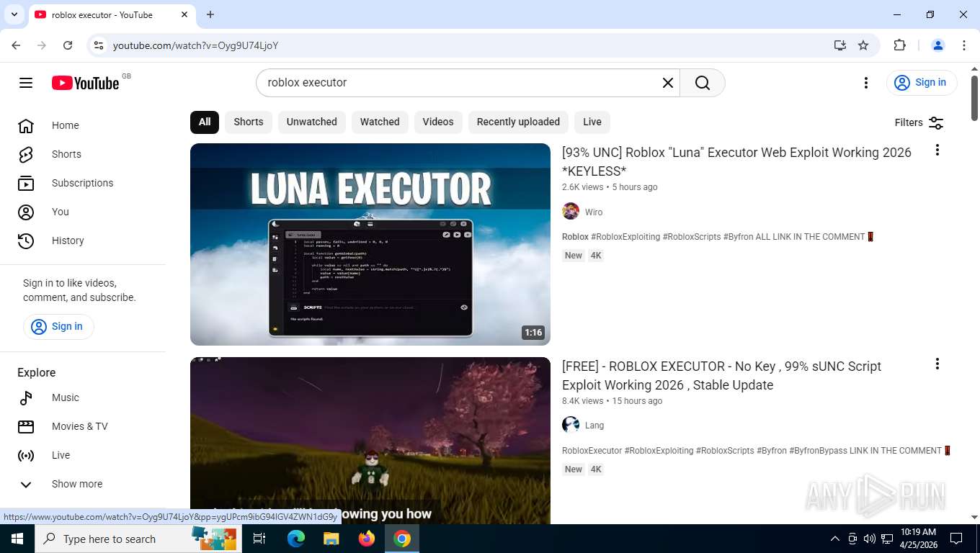980x553 pixels.
Task: Open Chrome three-dot menu
Action: tap(964, 45)
